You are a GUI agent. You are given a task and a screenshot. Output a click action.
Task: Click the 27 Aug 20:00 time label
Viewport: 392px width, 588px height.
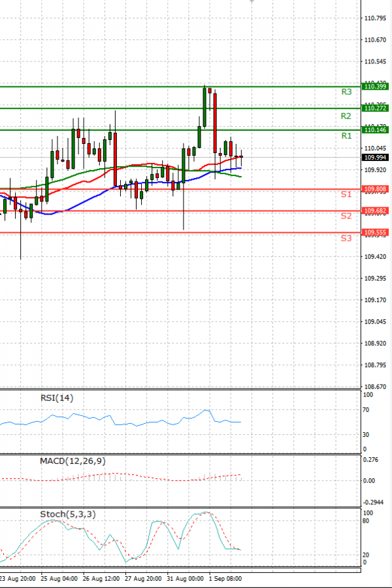(x=143, y=579)
